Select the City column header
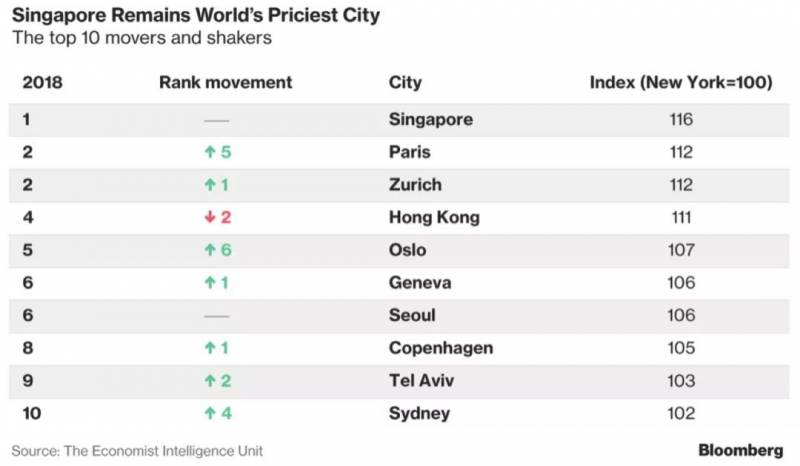This screenshot has width=800, height=466. click(405, 82)
